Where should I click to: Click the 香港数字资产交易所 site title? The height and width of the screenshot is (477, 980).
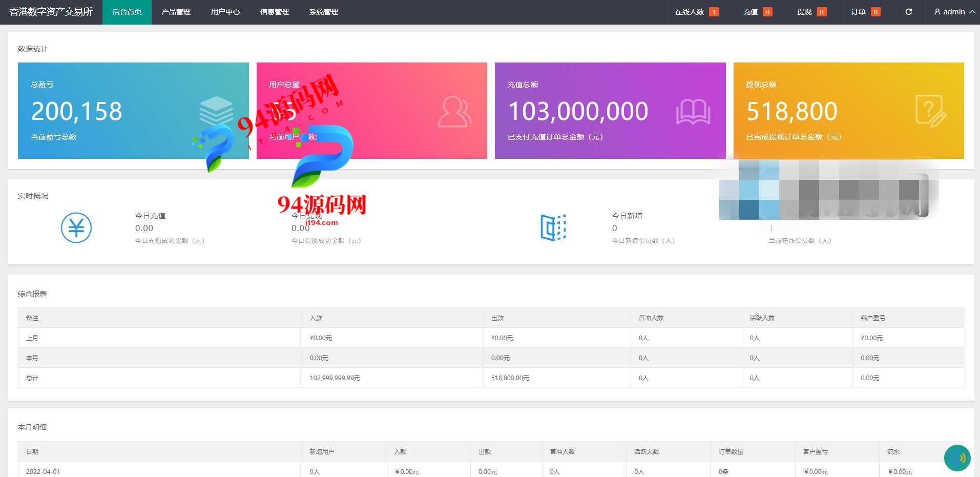tap(51, 12)
